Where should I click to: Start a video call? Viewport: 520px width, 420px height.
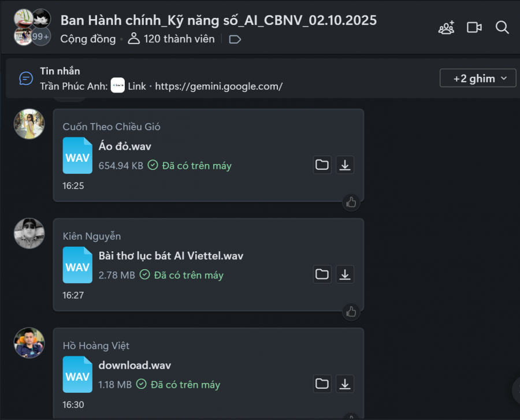(474, 28)
